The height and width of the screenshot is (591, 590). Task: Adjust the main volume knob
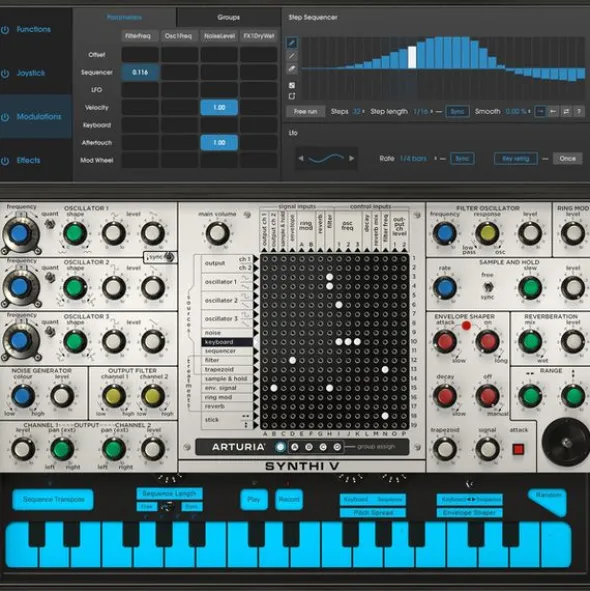[x=217, y=233]
